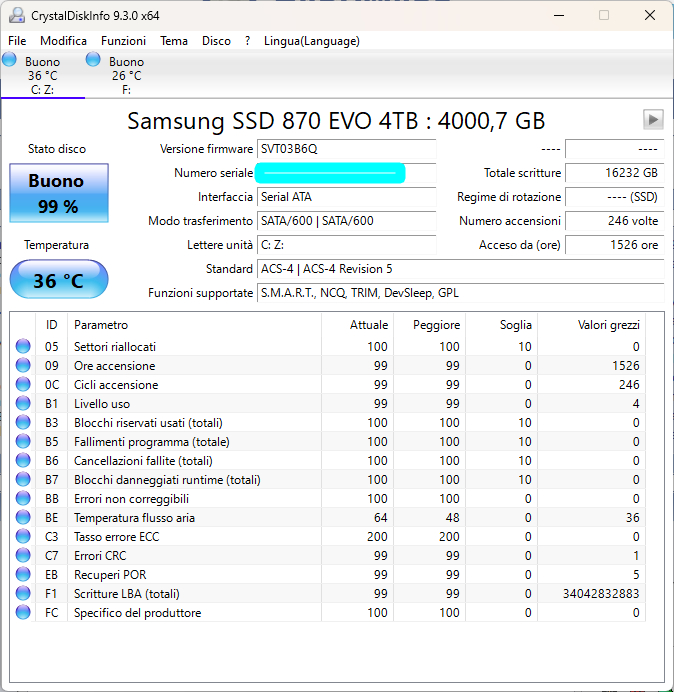The width and height of the screenshot is (674, 692).
Task: Select the 'Temperatura flusso aria' parameter text
Action: tap(134, 518)
